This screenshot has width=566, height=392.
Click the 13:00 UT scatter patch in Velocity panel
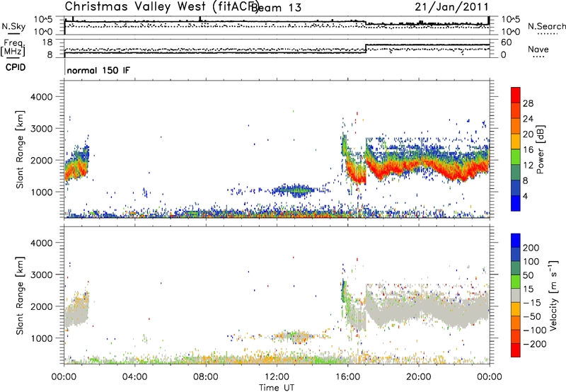click(296, 337)
